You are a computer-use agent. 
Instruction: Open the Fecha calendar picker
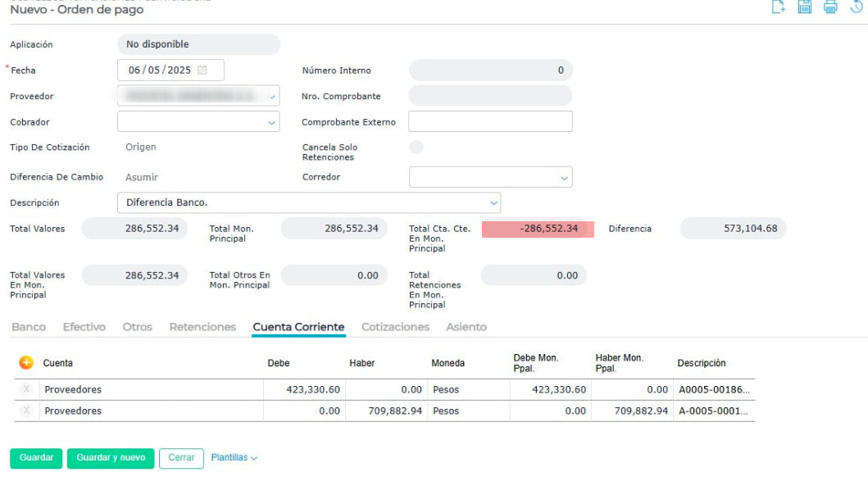tap(202, 70)
